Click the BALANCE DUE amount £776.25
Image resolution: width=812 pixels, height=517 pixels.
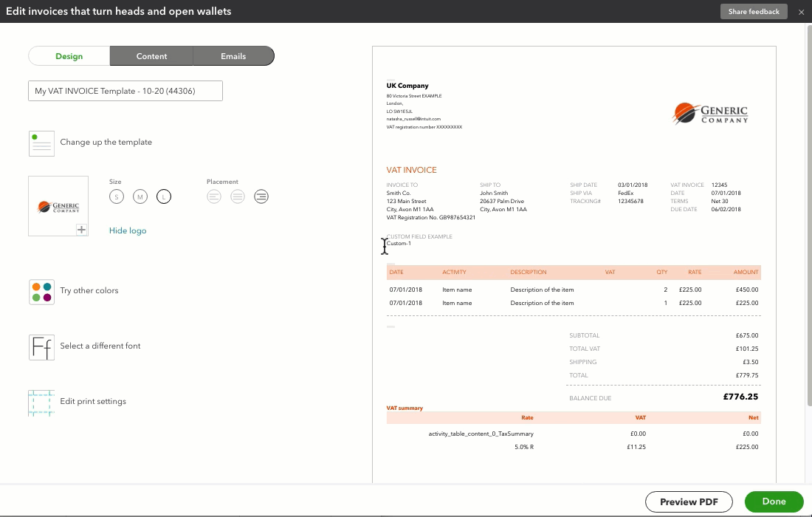pyautogui.click(x=740, y=397)
